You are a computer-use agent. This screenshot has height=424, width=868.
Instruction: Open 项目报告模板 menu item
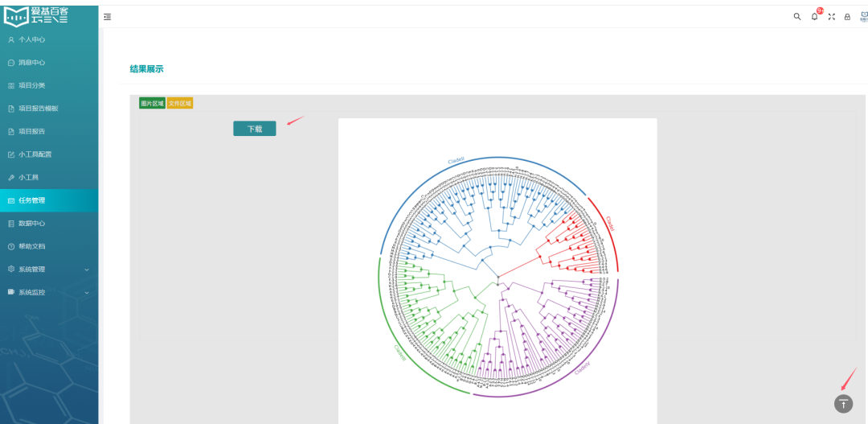49,109
